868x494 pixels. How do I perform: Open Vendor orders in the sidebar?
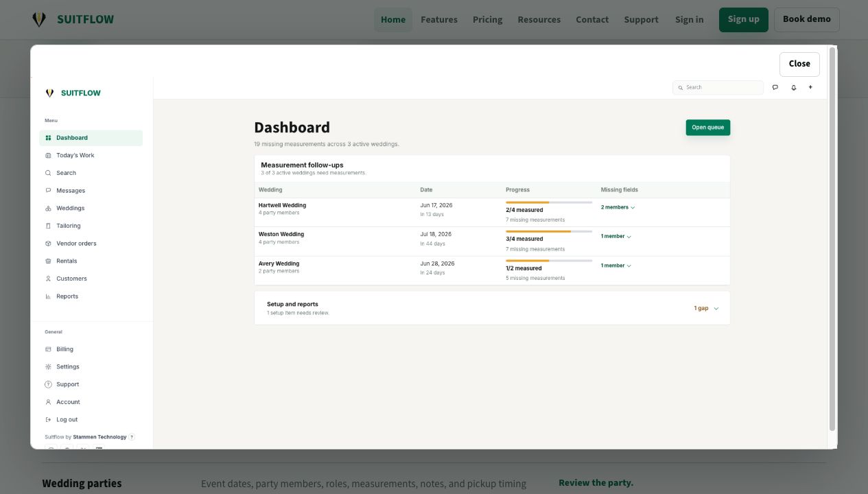[91, 244]
